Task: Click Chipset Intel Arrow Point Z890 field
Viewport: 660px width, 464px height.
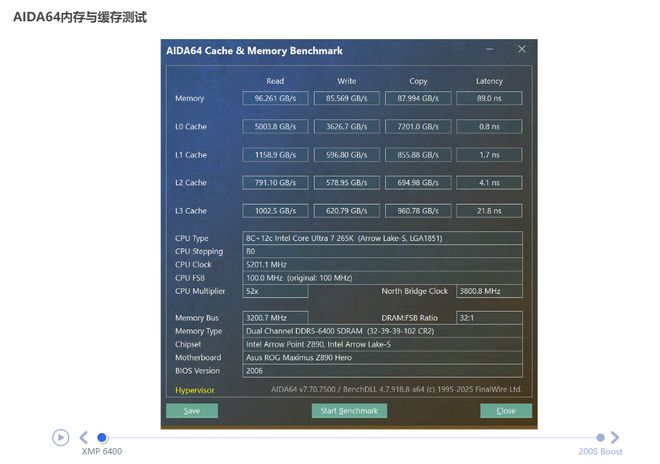Action: (382, 344)
